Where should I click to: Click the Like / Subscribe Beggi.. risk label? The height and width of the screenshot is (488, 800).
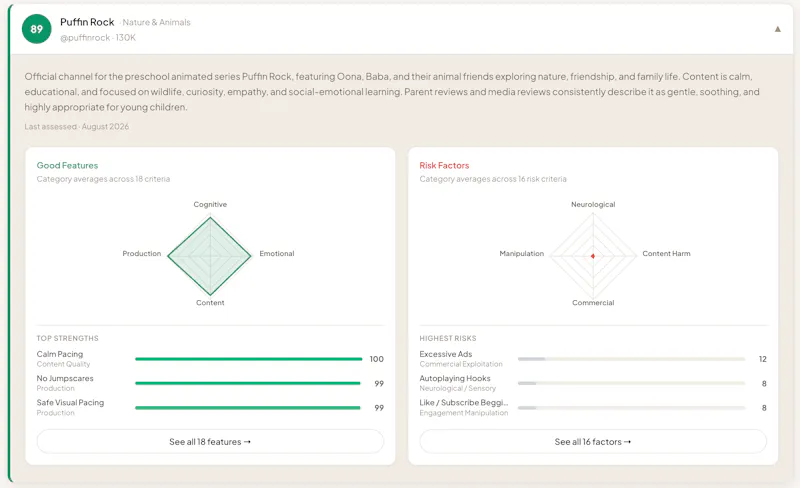464,403
